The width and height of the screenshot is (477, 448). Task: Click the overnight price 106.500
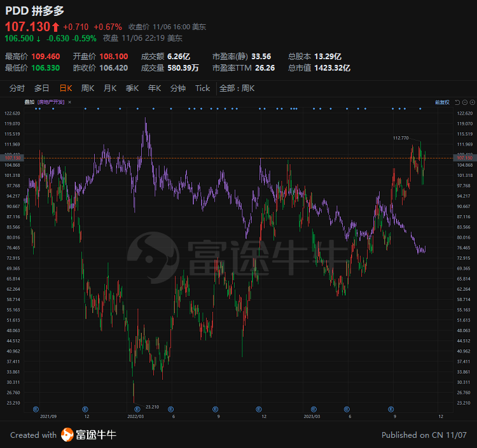tap(19, 38)
